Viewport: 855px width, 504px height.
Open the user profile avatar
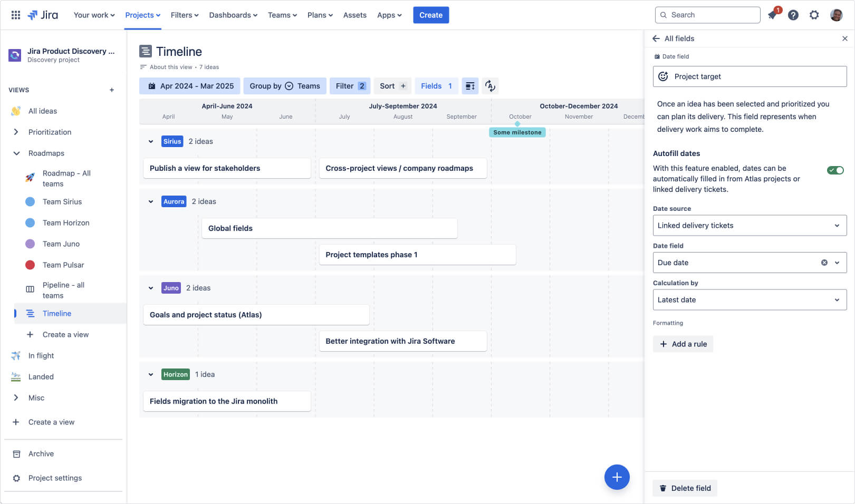836,15
